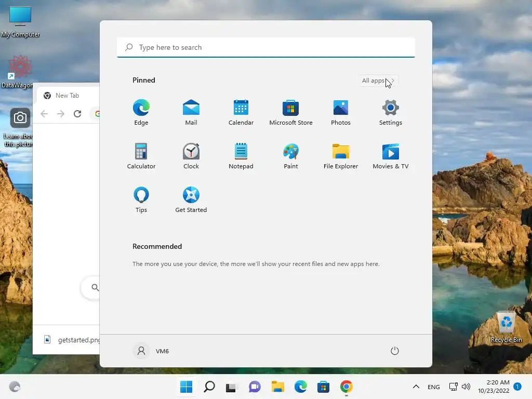
Task: Switch to Chrome on the taskbar
Action: pyautogui.click(x=347, y=387)
